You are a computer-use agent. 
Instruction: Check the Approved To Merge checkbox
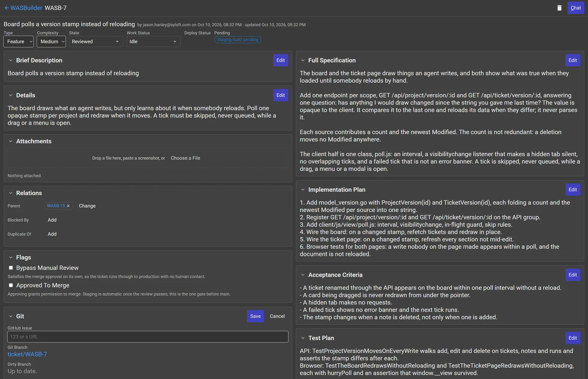(x=11, y=285)
